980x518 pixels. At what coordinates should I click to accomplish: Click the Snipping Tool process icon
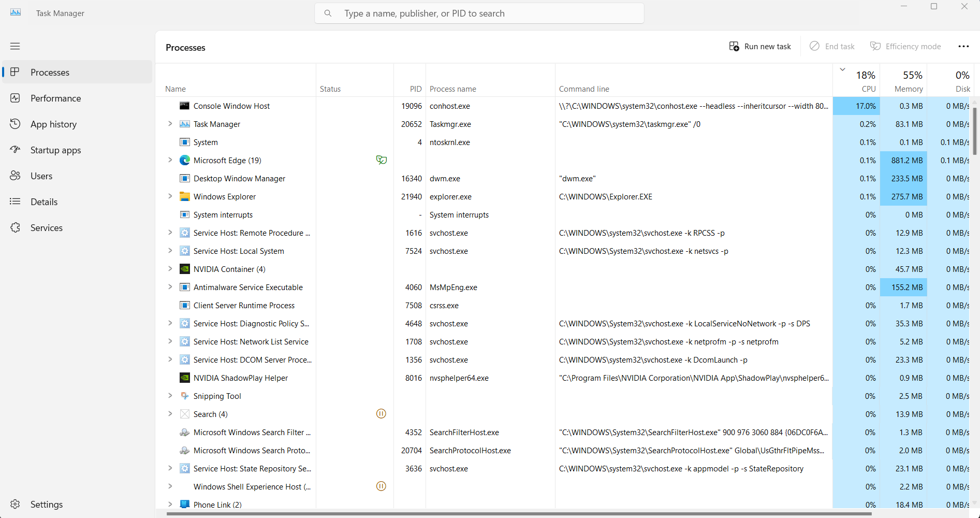click(185, 396)
